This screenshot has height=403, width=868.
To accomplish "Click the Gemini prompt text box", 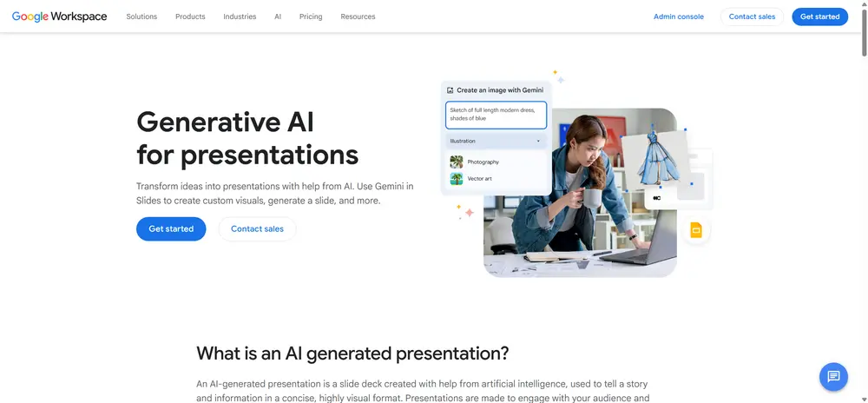I will tap(496, 115).
